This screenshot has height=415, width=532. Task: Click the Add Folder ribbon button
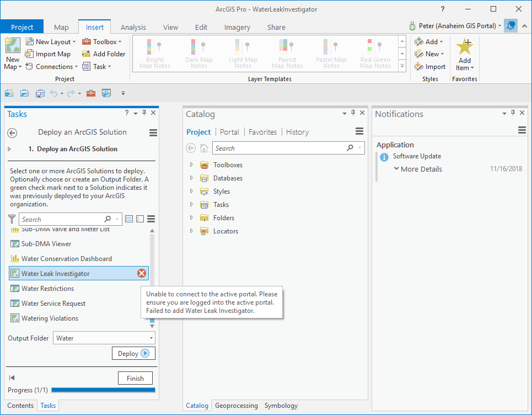coord(104,54)
